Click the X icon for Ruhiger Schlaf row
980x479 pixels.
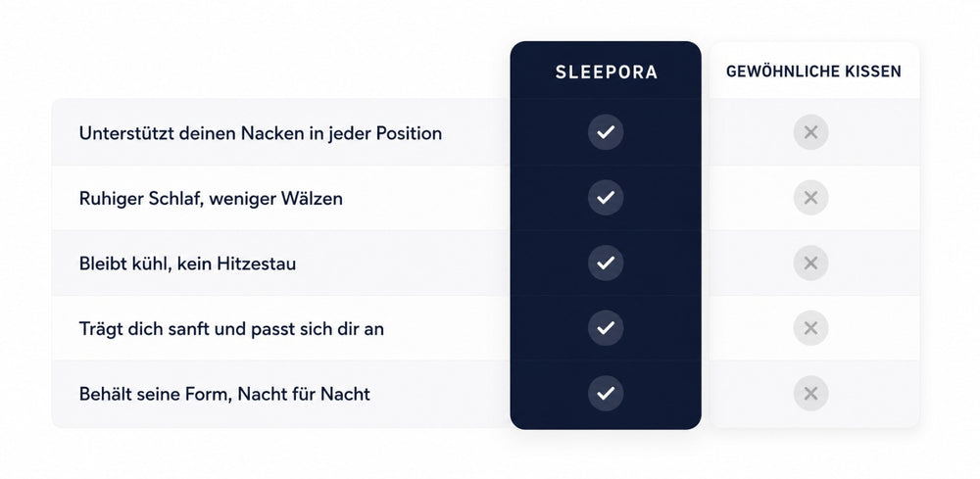[x=810, y=197]
